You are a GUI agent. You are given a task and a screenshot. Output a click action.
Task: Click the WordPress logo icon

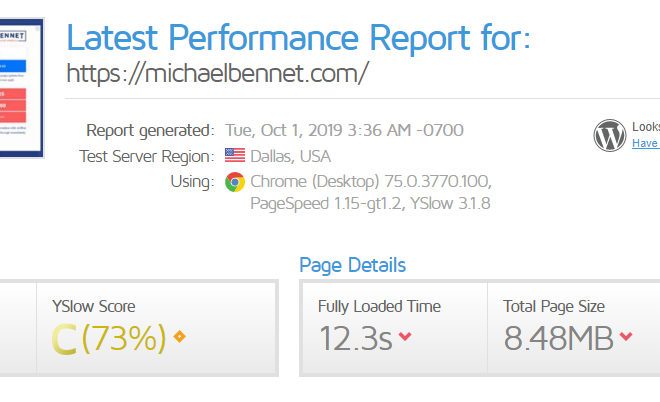pyautogui.click(x=609, y=135)
